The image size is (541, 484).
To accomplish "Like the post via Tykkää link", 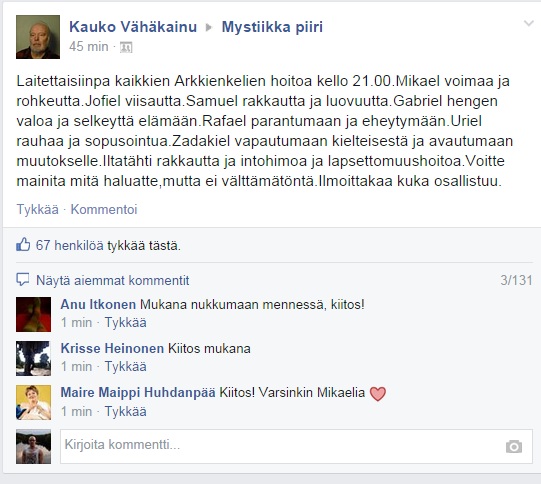I will click(38, 209).
